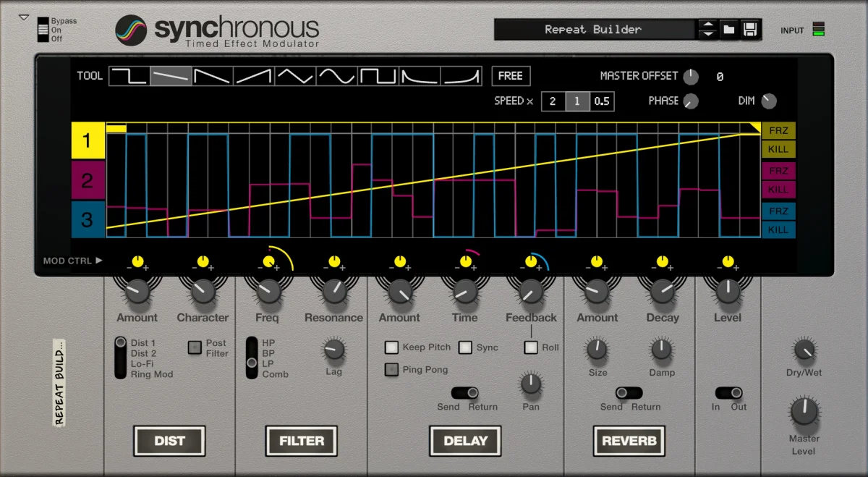Check the delay Sync option
This screenshot has height=477, width=868.
[465, 347]
